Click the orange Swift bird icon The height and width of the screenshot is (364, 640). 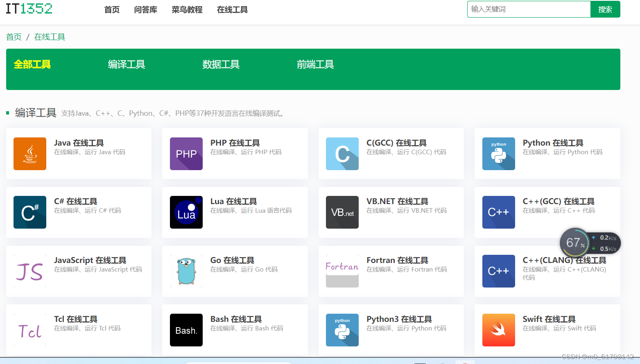click(499, 330)
